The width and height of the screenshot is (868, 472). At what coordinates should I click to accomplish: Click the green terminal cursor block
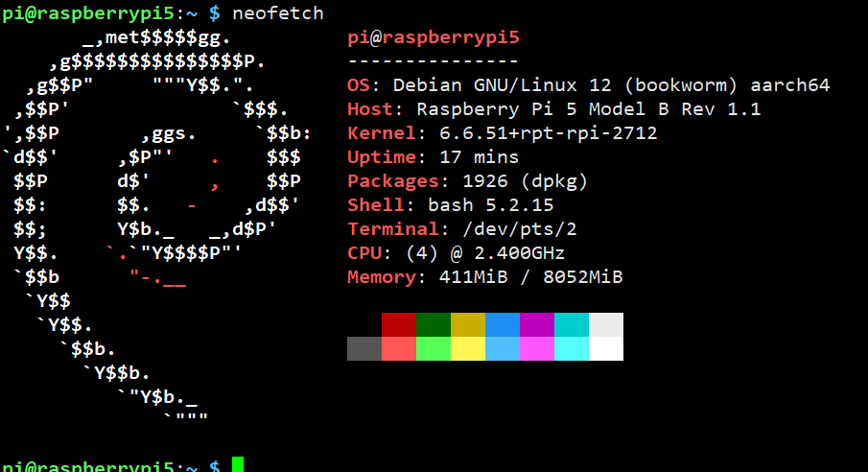tap(238, 464)
